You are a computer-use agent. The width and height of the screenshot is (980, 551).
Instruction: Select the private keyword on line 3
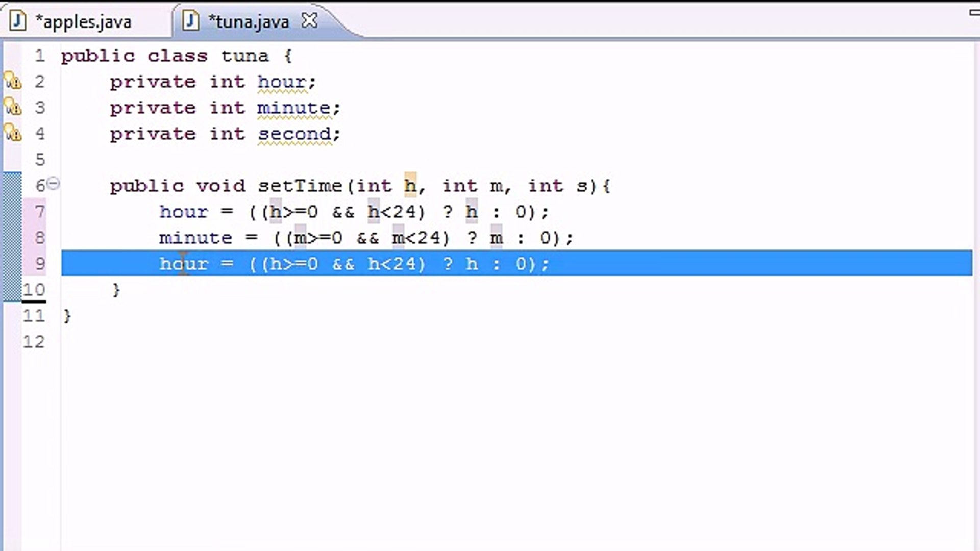152,108
